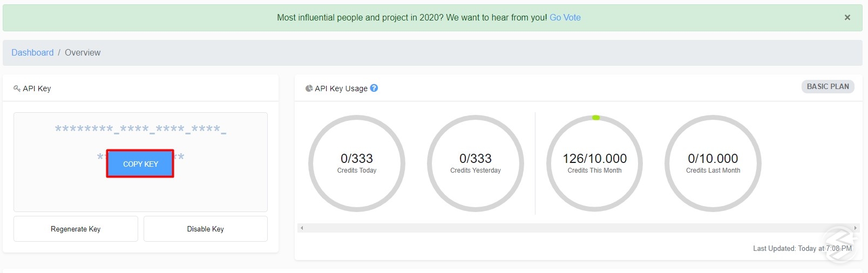
Task: Click the key icon beside API Key
Action: click(x=17, y=88)
